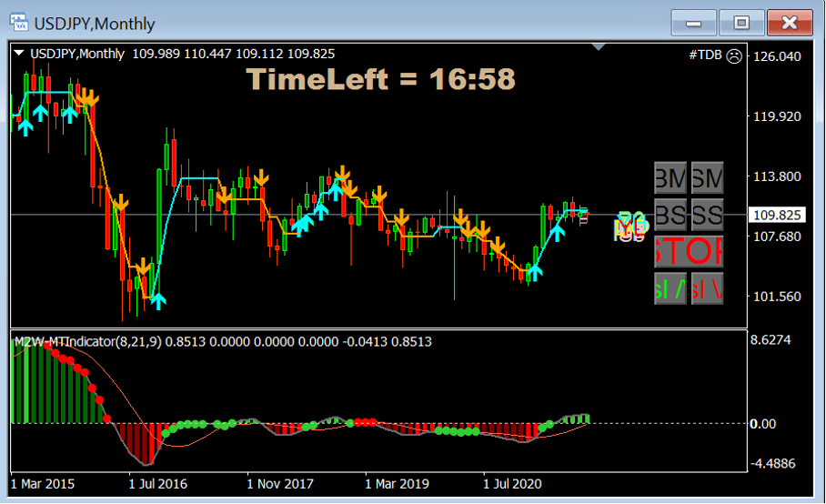
Task: Click price axis value 107.680
Action: pos(778,237)
